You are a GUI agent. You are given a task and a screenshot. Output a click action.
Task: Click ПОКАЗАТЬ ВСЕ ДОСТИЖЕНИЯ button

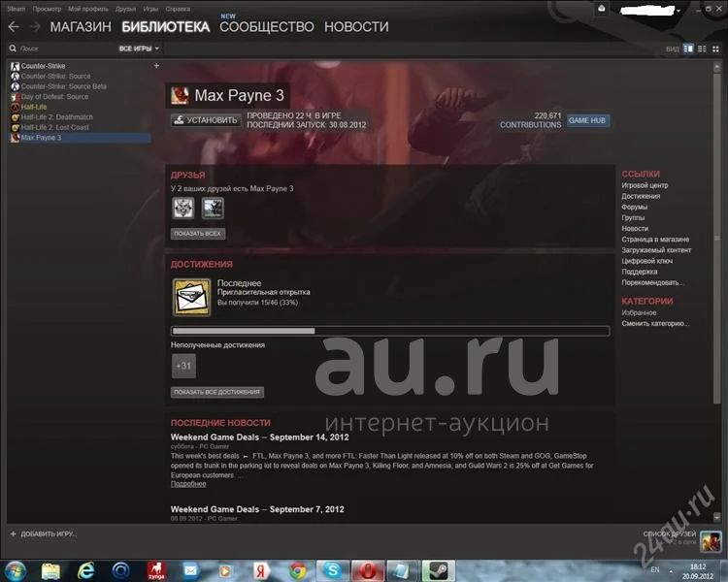point(217,392)
